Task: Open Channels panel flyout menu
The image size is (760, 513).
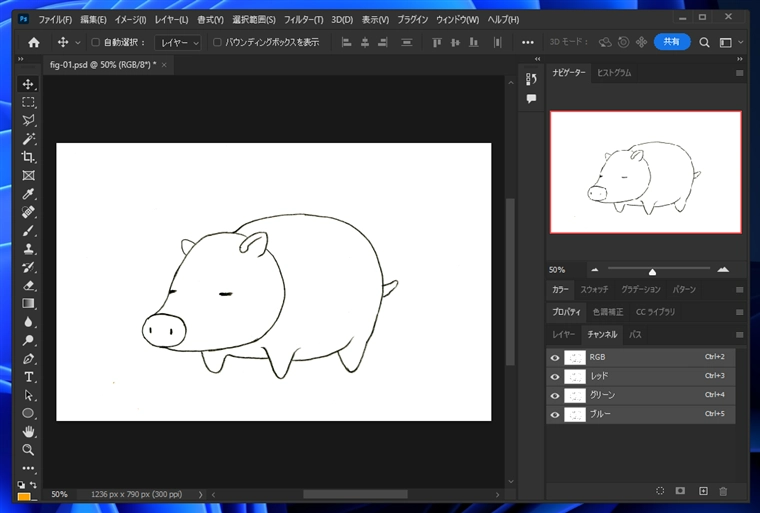Action: coord(740,335)
